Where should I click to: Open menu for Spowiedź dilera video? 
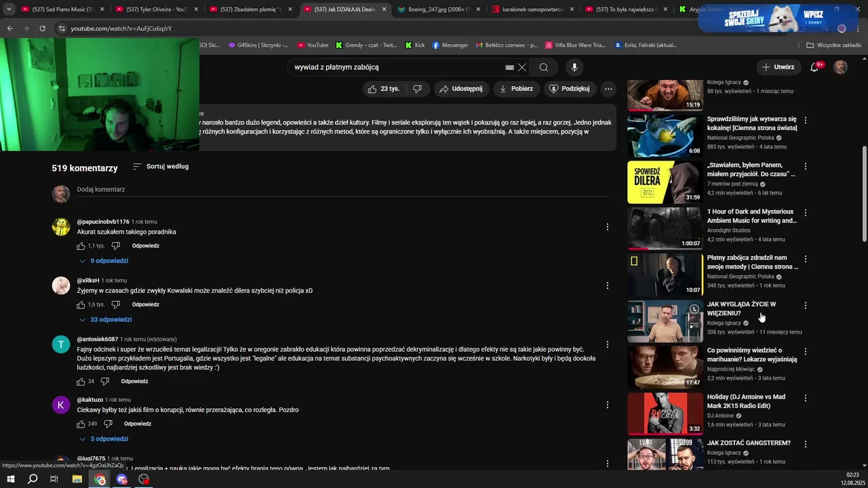806,166
